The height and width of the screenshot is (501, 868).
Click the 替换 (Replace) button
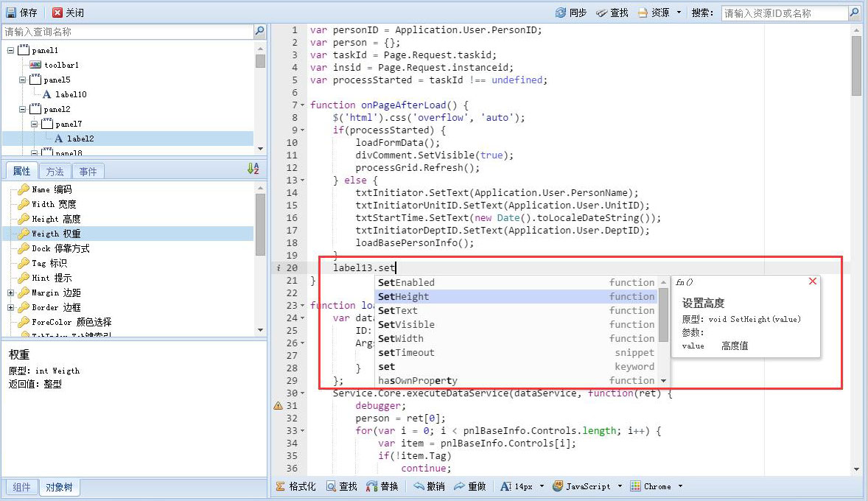pos(382,486)
